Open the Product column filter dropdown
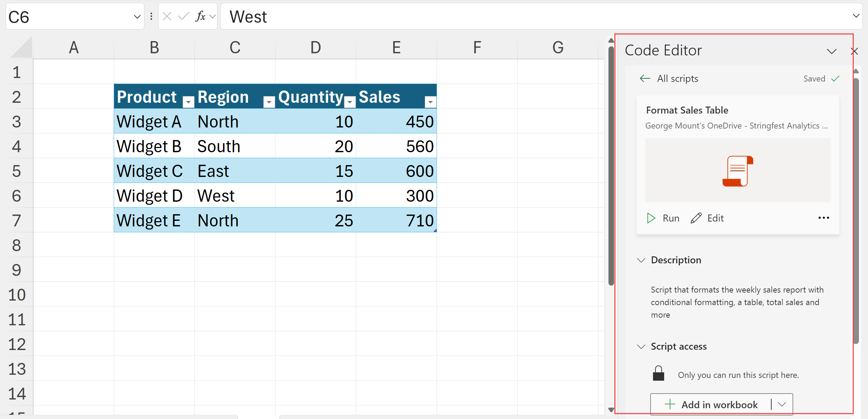868x419 pixels. [188, 102]
